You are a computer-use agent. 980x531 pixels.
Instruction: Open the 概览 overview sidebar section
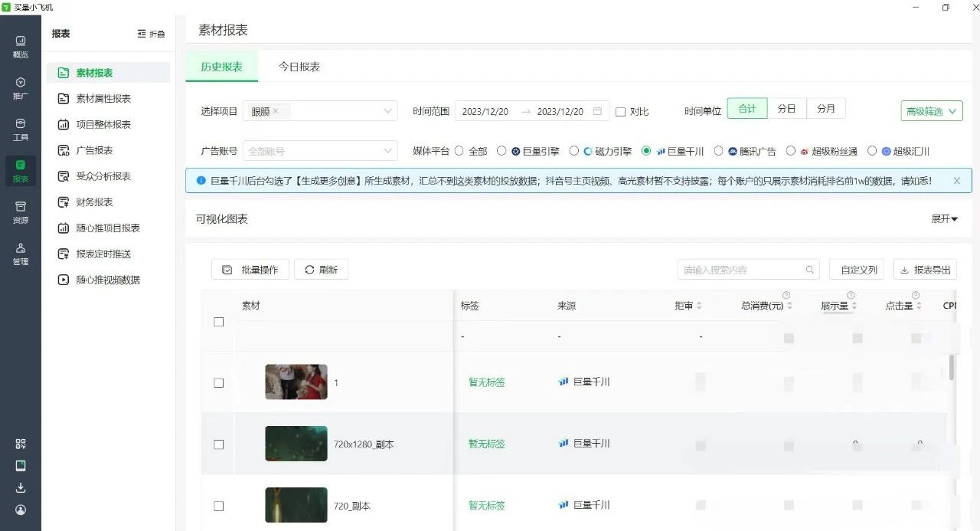[x=21, y=47]
